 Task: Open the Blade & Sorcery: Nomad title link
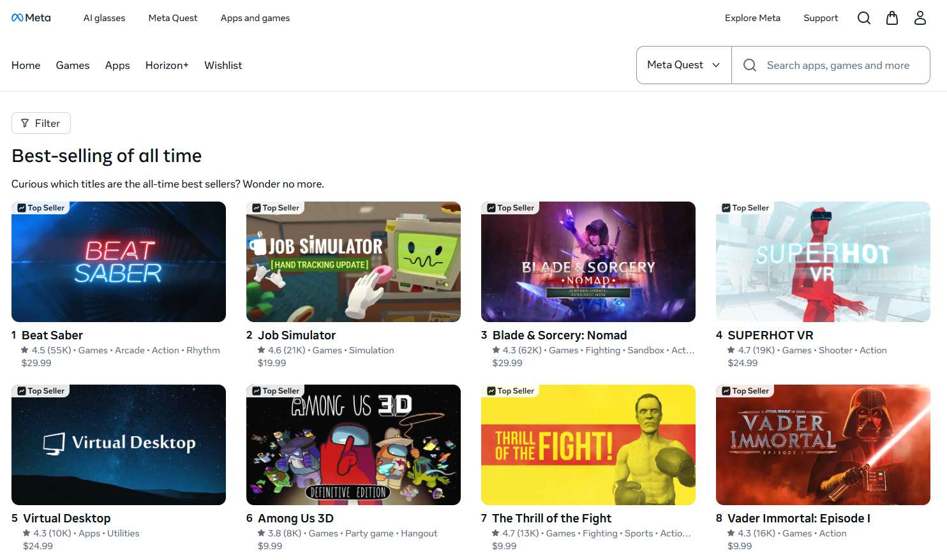[560, 335]
